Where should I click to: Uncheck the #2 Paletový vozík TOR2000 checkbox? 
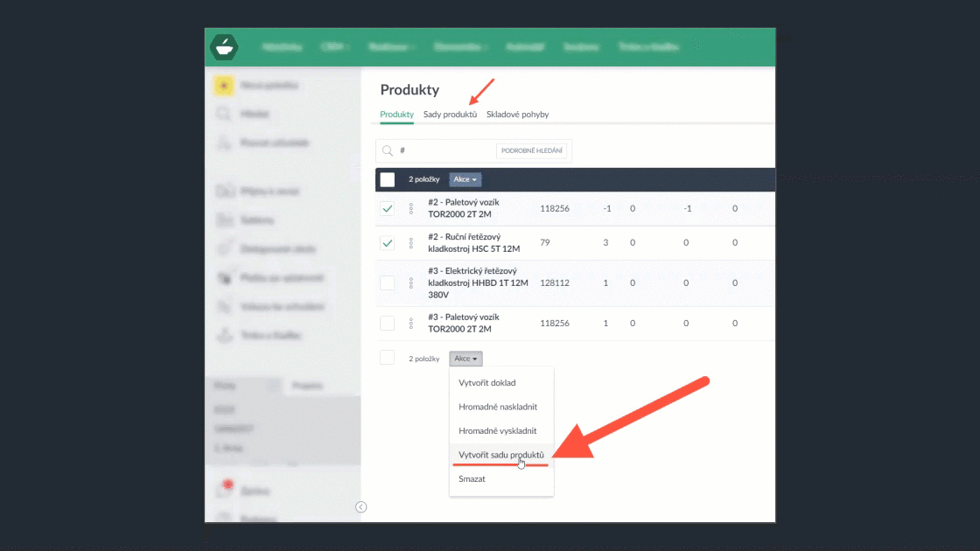(x=387, y=209)
